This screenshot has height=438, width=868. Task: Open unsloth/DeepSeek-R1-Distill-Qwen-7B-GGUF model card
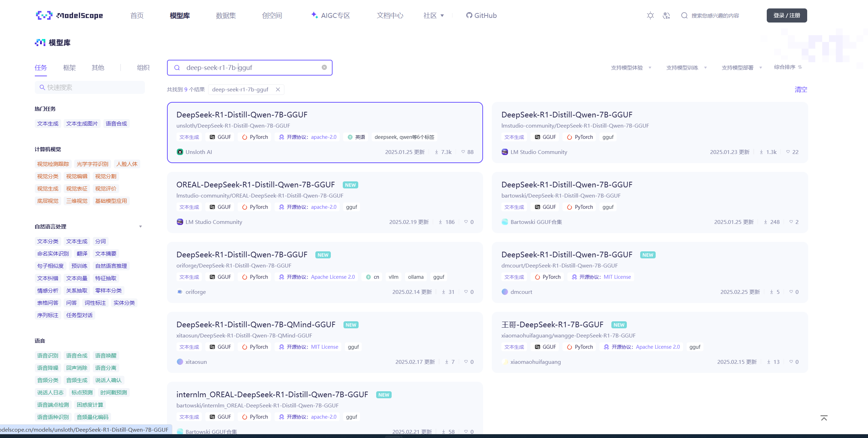pos(325,133)
